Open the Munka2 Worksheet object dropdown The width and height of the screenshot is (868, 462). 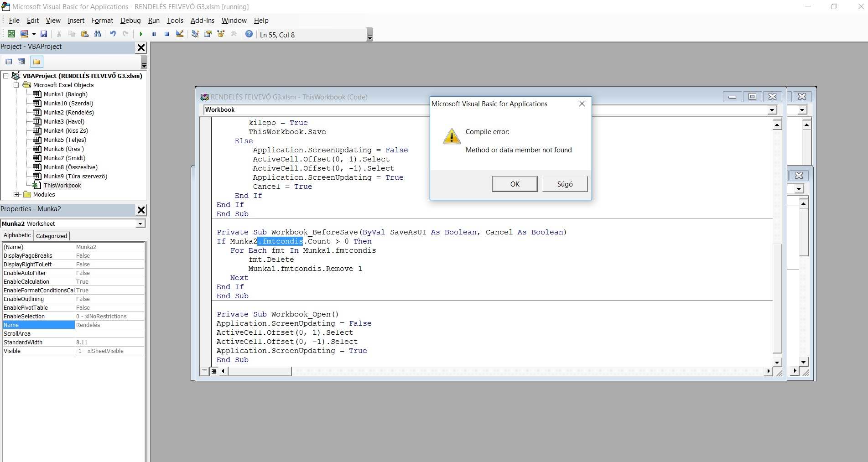140,223
